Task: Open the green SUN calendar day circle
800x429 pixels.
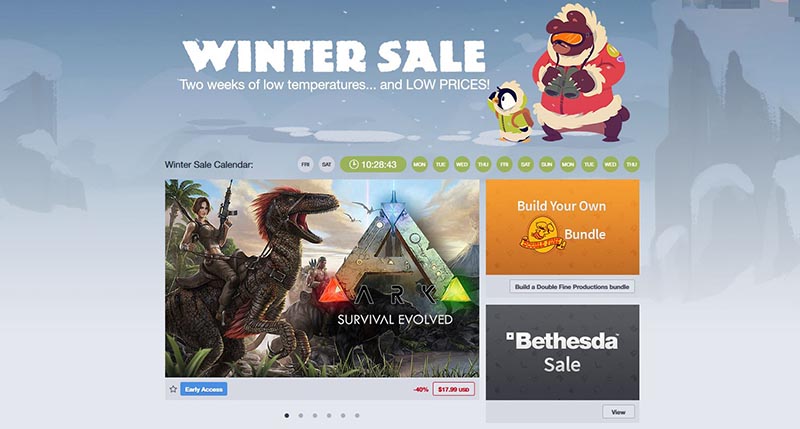Action: tap(546, 164)
